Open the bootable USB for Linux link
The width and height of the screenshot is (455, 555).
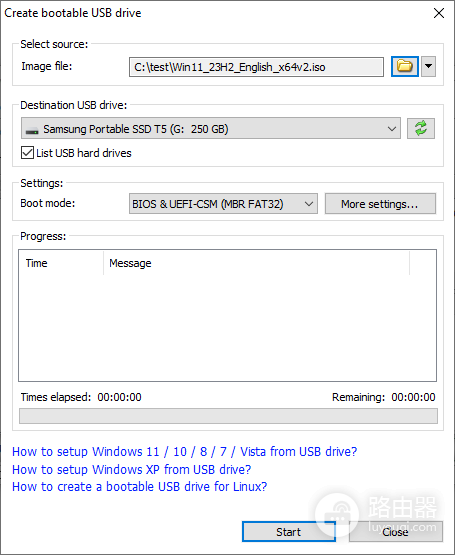point(140,487)
